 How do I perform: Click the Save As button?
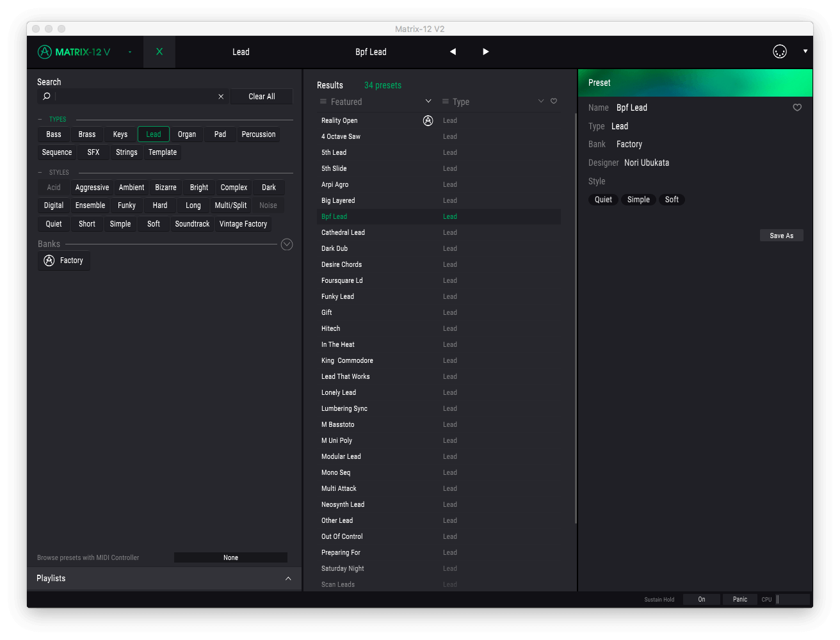coord(782,236)
